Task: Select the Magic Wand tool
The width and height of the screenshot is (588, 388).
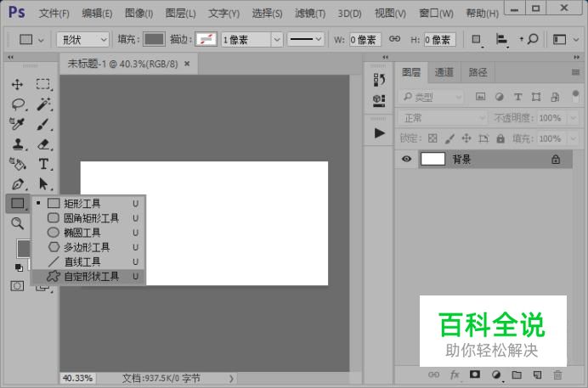Action: click(43, 104)
